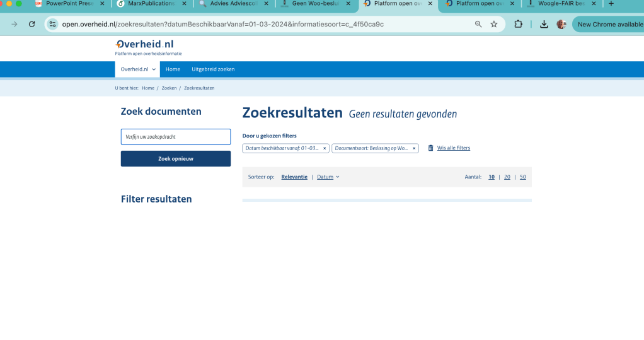
Task: Open a new browser tab
Action: coord(611,4)
